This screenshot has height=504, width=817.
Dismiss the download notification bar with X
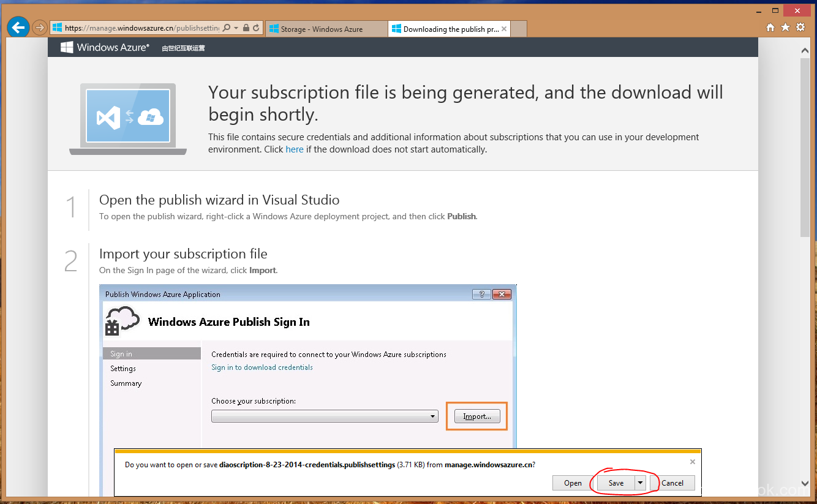(x=693, y=462)
